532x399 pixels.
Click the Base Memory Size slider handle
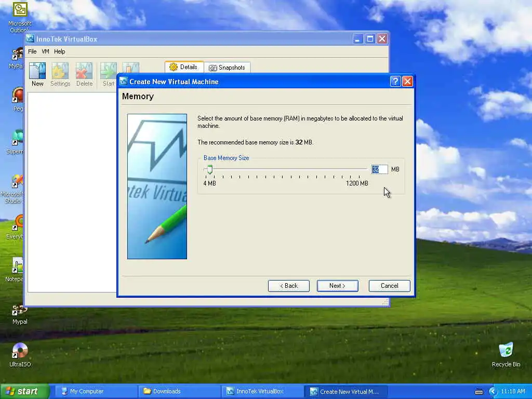(210, 169)
